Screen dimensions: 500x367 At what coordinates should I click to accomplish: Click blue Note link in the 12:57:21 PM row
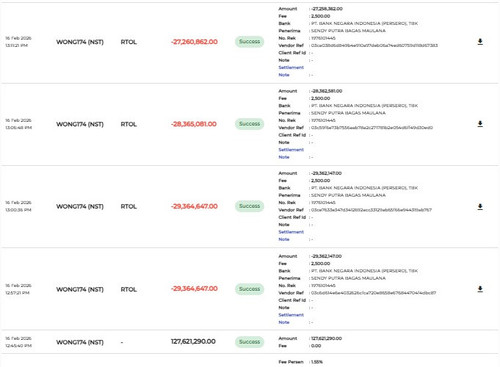(x=284, y=322)
